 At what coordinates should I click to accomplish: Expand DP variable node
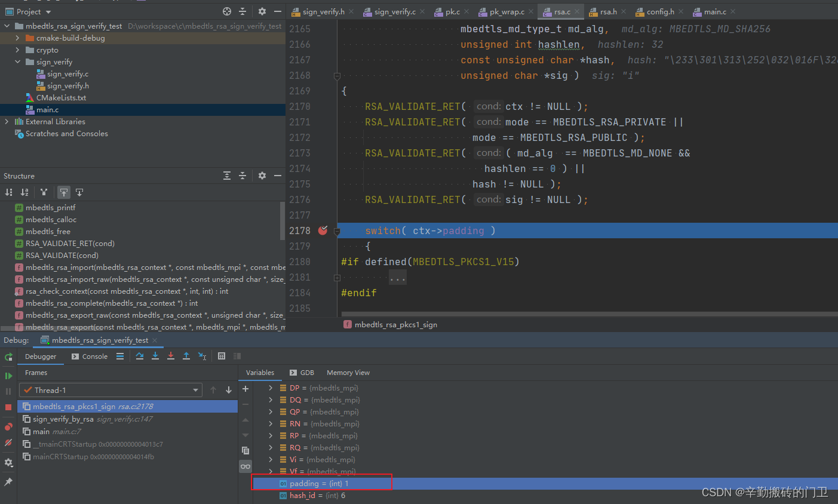click(x=271, y=388)
